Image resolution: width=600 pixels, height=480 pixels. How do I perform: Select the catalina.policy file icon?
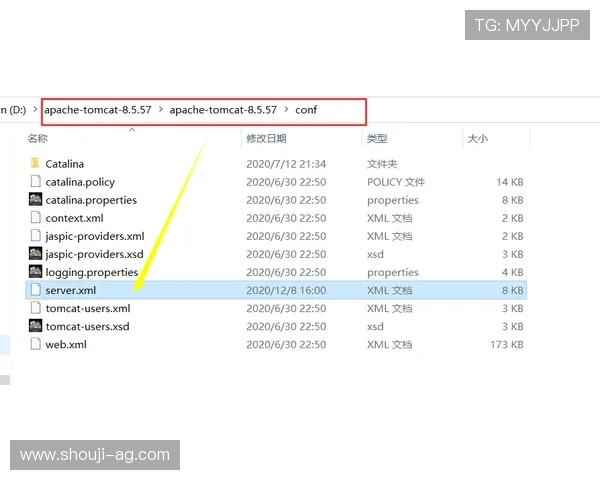click(x=36, y=182)
